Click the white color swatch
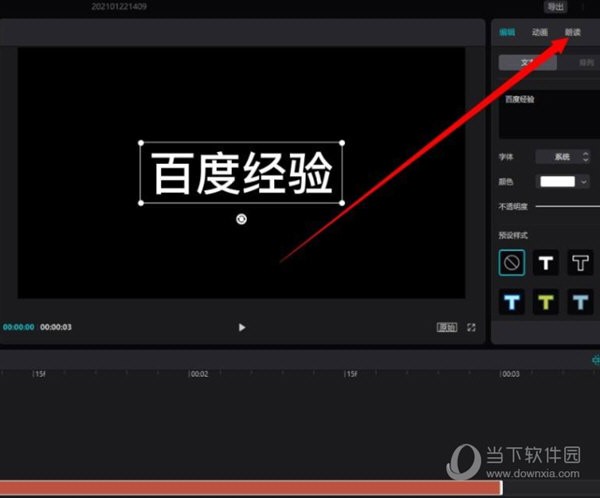 (557, 181)
